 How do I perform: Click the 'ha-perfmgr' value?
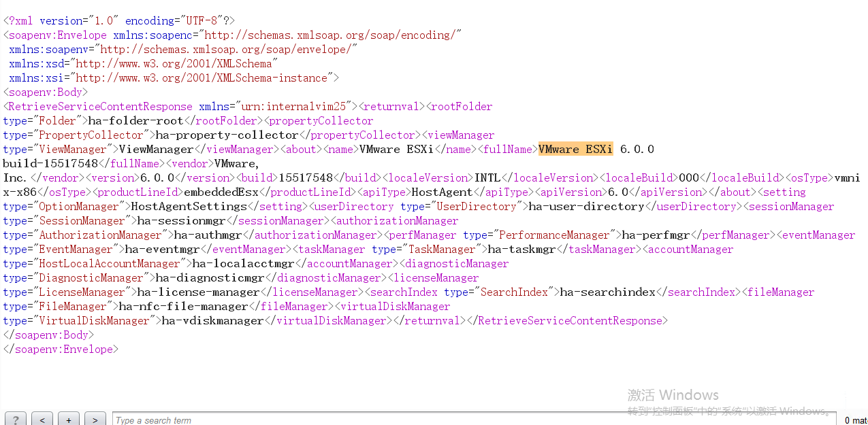coord(656,235)
